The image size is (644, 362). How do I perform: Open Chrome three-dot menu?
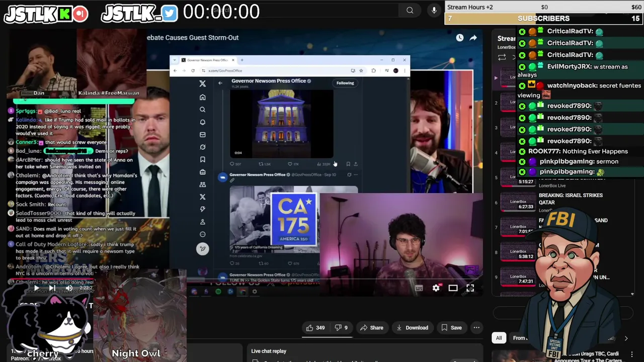405,70
